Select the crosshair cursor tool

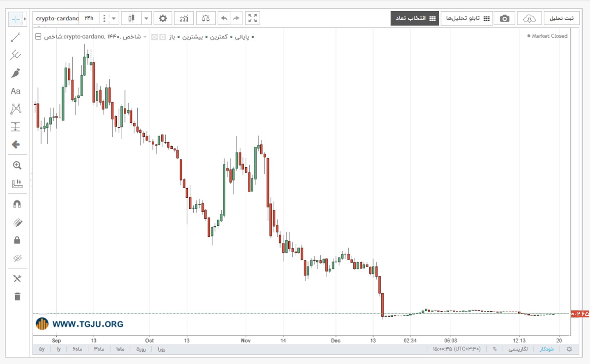[x=16, y=19]
